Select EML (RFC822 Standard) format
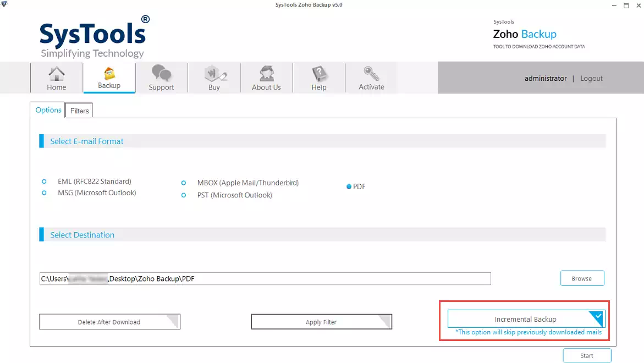Image resolution: width=644 pixels, height=363 pixels. pos(45,182)
